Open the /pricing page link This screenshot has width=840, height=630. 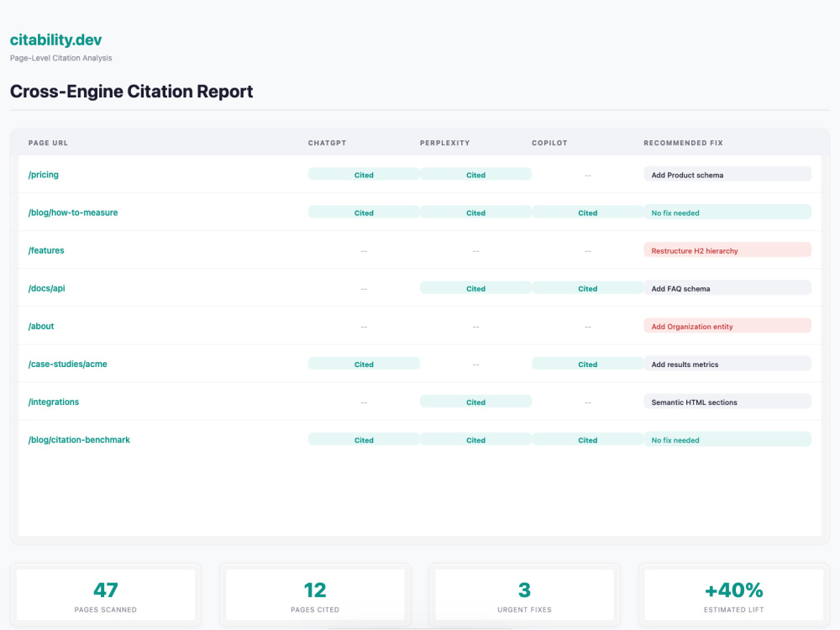(44, 175)
